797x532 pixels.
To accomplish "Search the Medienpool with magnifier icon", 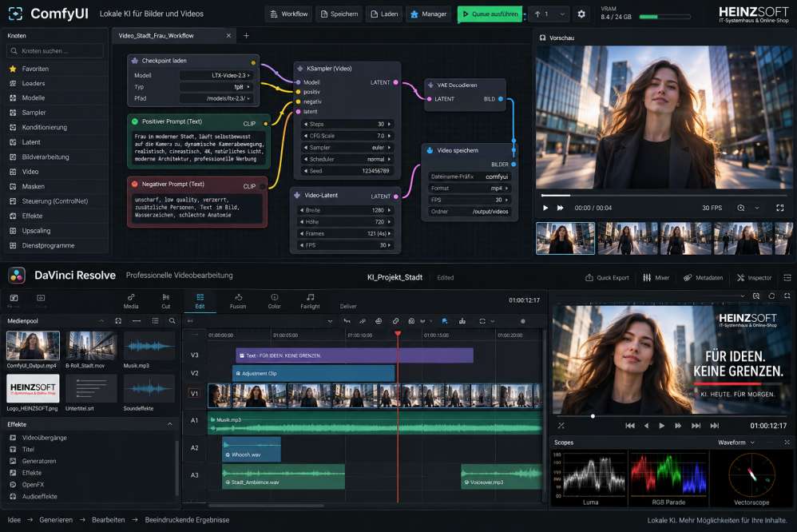I will [172, 321].
